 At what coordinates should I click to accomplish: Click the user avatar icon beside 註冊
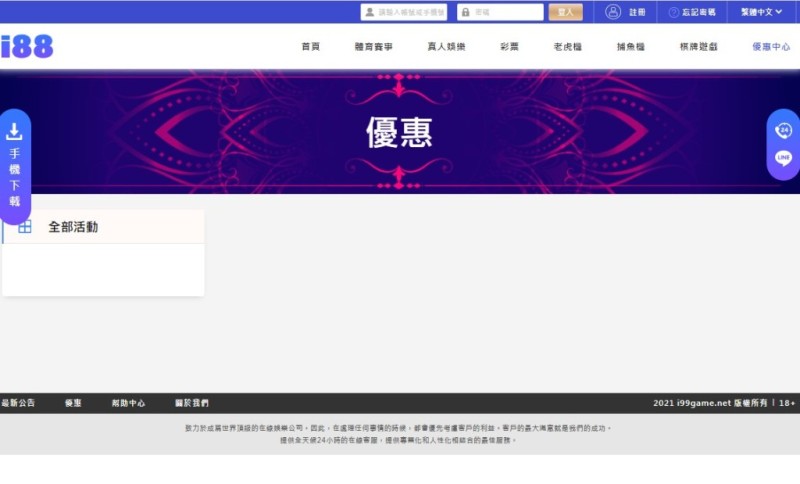click(x=613, y=12)
